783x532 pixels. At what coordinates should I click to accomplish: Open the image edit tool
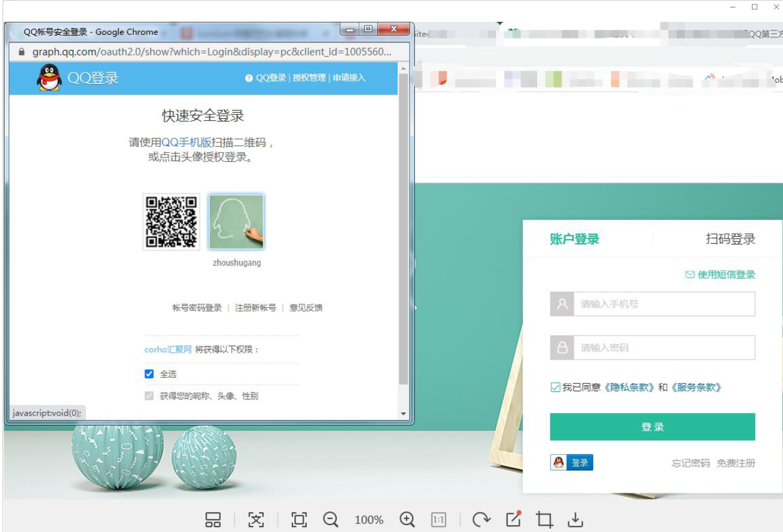513,519
